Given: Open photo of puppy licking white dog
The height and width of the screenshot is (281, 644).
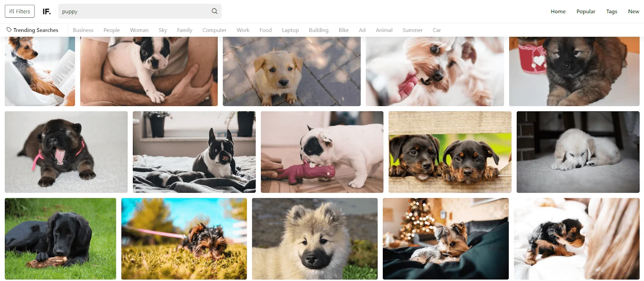Looking at the screenshot, I should pyautogui.click(x=435, y=71).
